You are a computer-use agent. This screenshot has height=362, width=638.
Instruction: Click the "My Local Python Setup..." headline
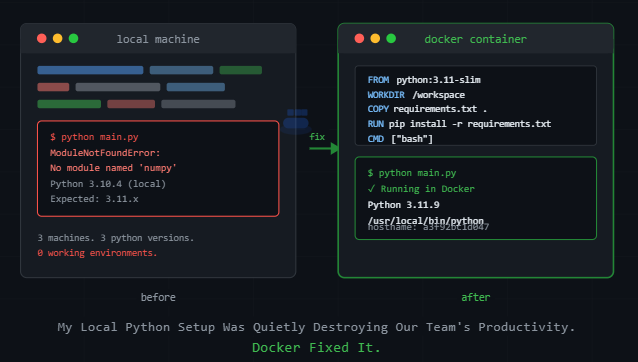[316, 327]
